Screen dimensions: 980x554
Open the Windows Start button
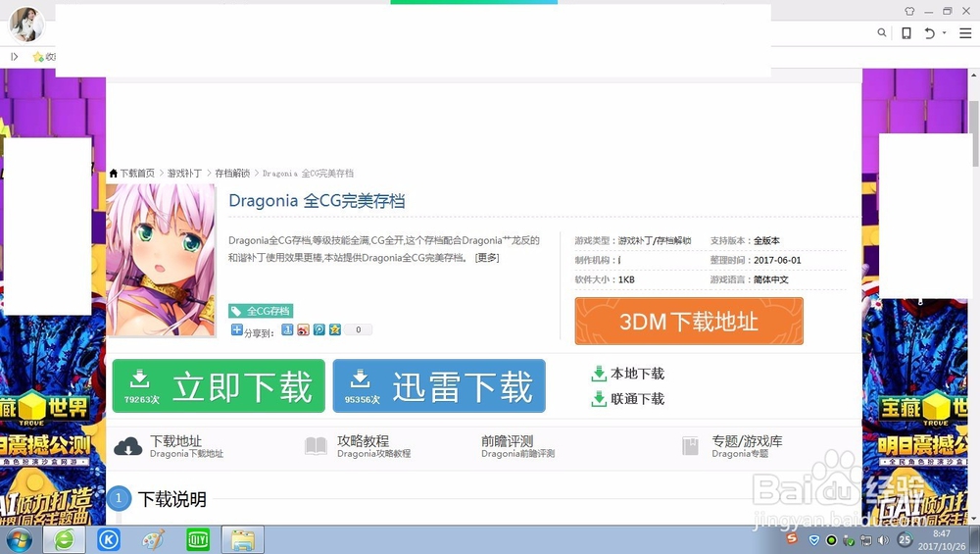click(19, 539)
